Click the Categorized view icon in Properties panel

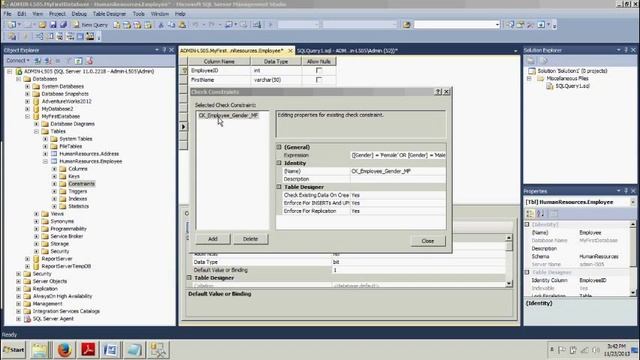coord(530,213)
